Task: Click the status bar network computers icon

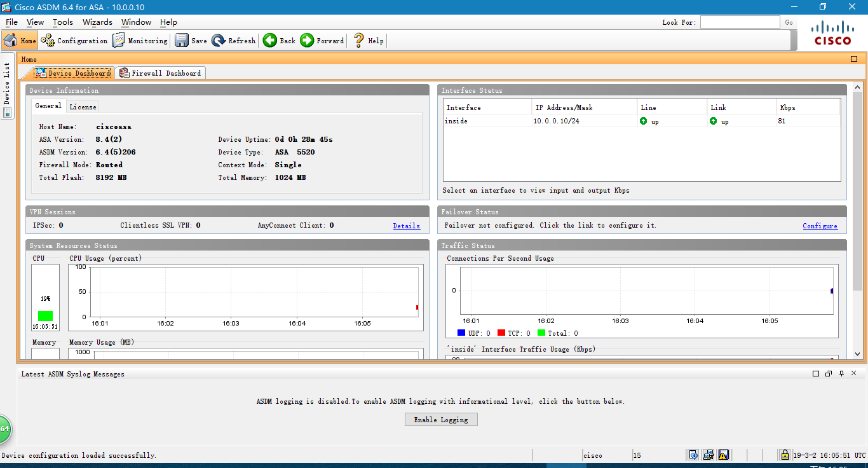Action: 709,455
